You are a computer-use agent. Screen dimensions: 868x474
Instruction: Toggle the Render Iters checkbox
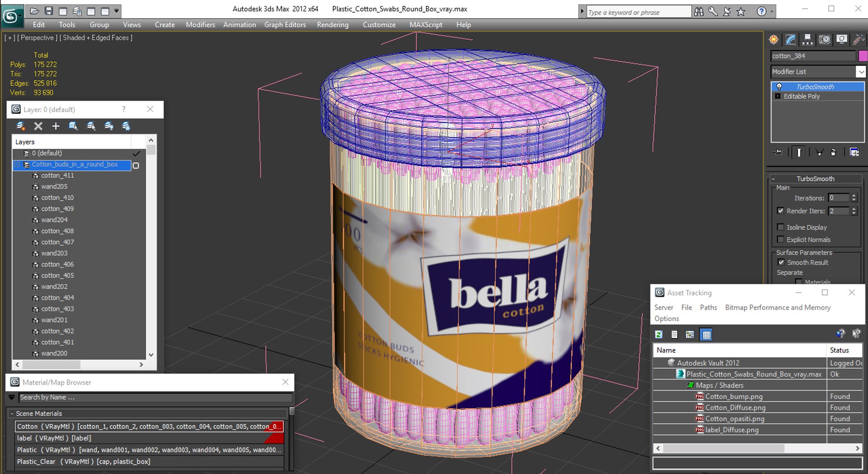[780, 211]
